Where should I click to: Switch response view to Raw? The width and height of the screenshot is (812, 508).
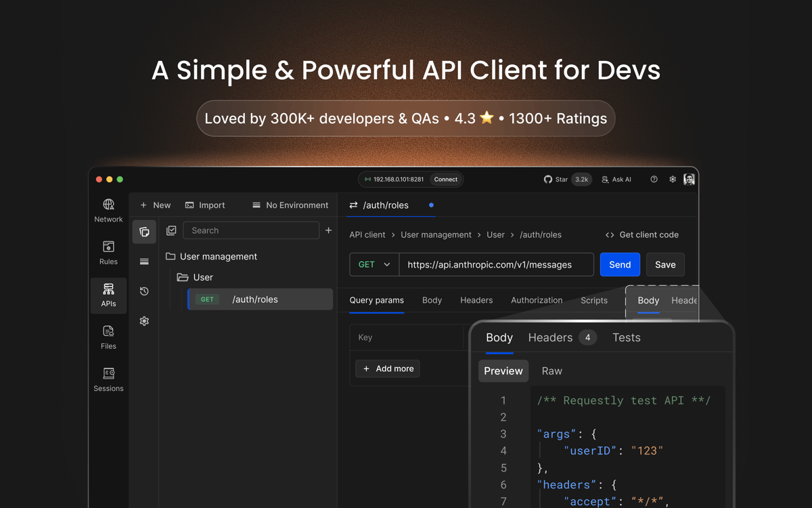[551, 371]
